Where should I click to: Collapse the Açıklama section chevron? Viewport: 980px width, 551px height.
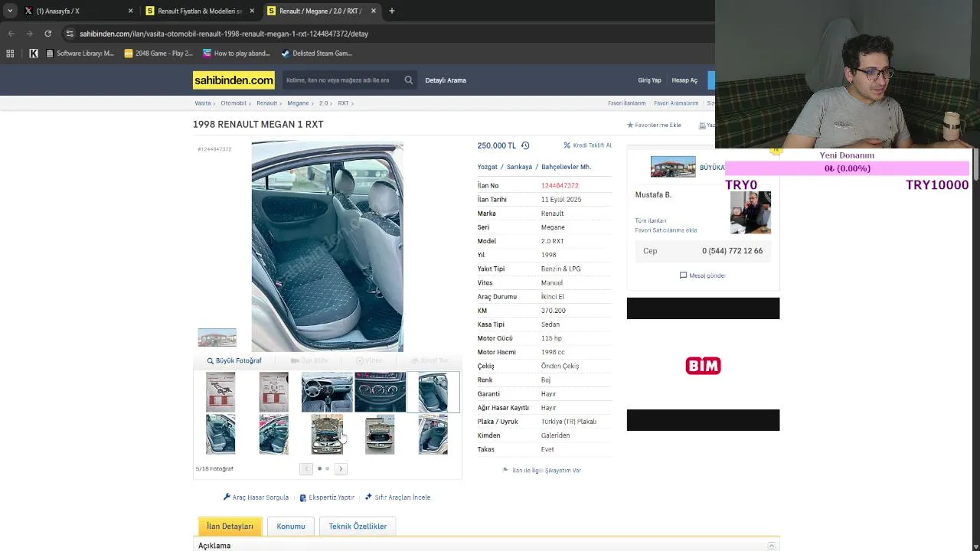point(771,546)
